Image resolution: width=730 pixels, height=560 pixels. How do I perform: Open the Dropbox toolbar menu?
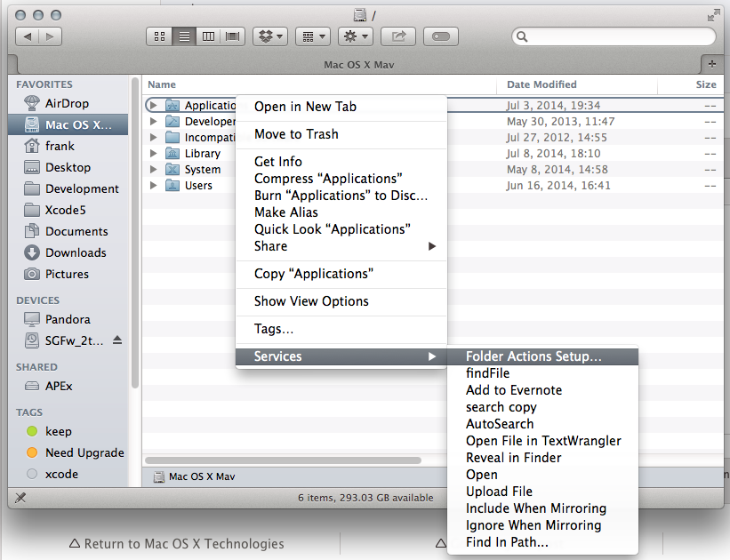tap(270, 36)
